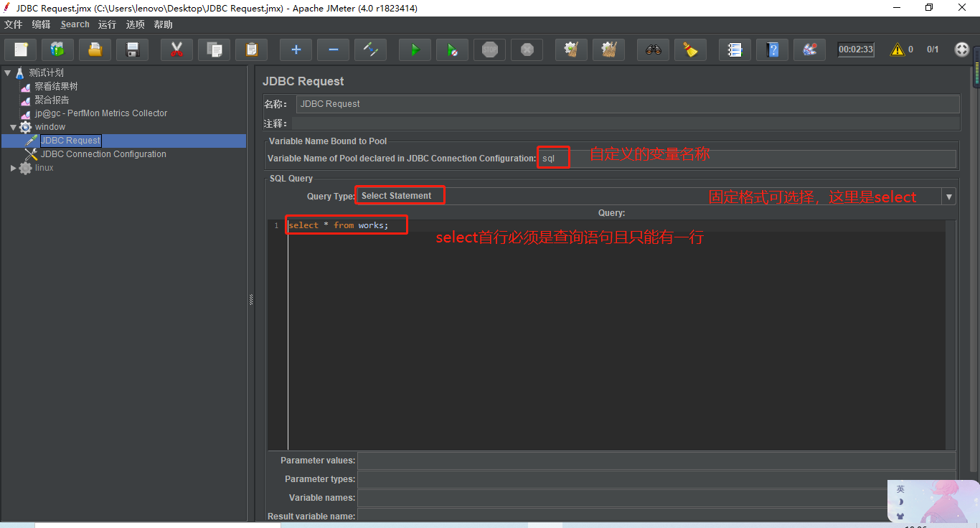Image resolution: width=980 pixels, height=528 pixels.
Task: Click the 名称 name input field
Action: [x=627, y=104]
